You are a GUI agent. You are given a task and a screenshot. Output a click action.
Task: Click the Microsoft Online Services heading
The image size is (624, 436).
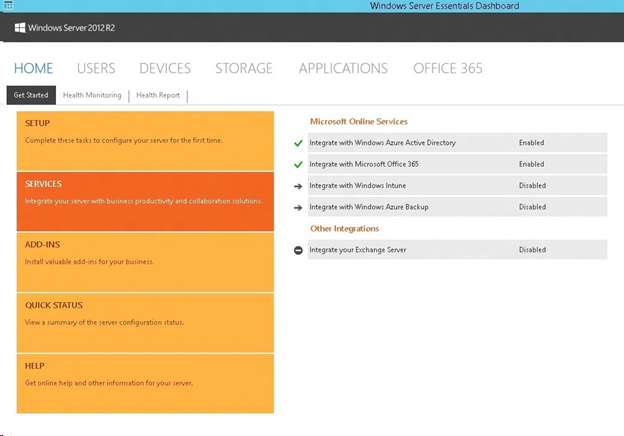(359, 122)
